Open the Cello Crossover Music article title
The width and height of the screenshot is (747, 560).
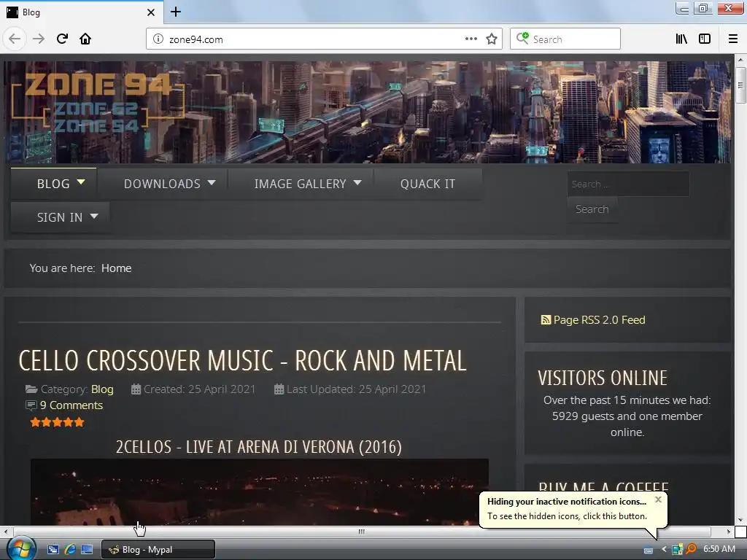(x=242, y=360)
